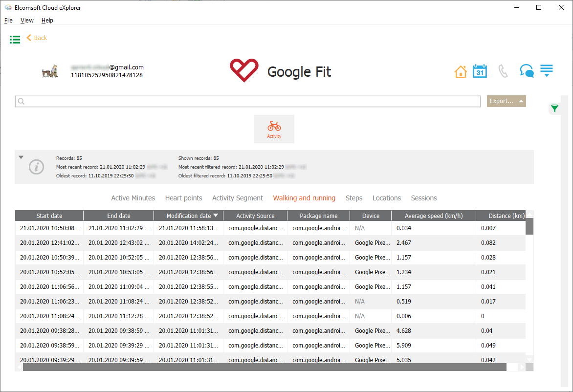Switch to the Steps tab
Viewport: 573px width, 392px height.
tap(354, 198)
